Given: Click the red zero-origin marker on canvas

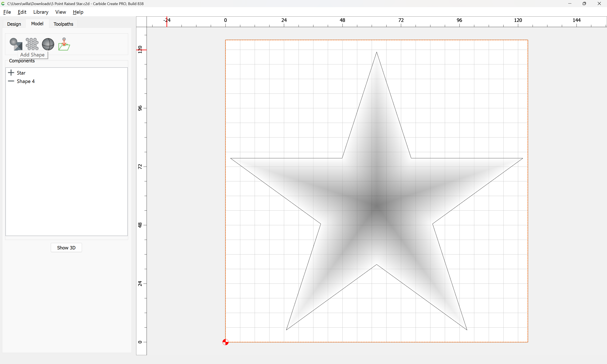Looking at the screenshot, I should pyautogui.click(x=225, y=342).
